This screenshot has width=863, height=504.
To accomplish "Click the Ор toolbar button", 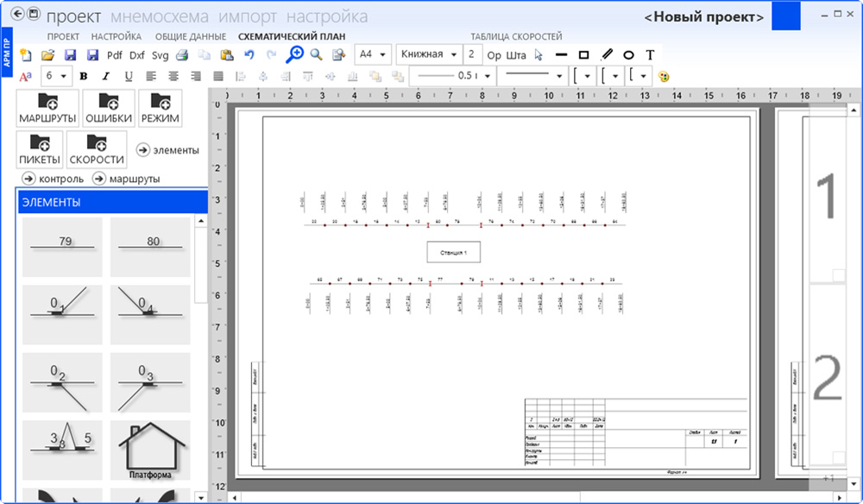I will point(494,55).
